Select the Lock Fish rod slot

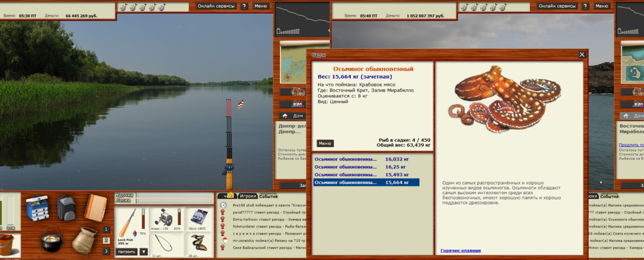pyautogui.click(x=130, y=223)
